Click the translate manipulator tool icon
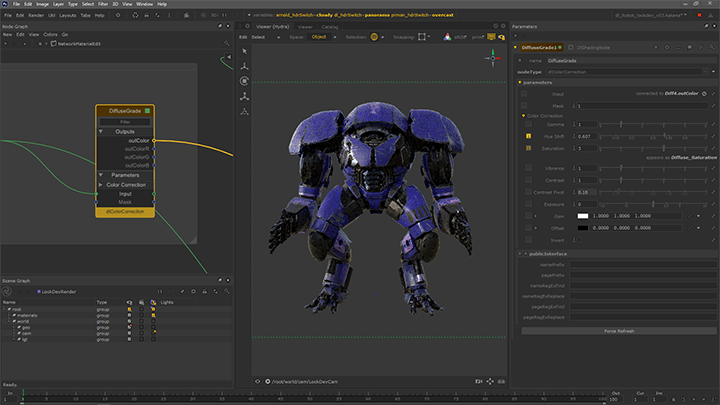The height and width of the screenshot is (405, 720). (x=245, y=66)
